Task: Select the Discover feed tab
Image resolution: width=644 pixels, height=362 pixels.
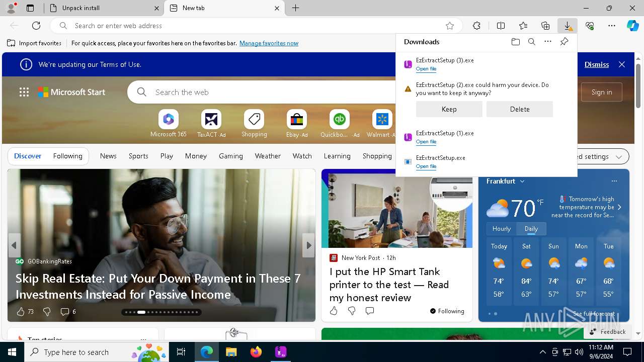Action: [28, 156]
